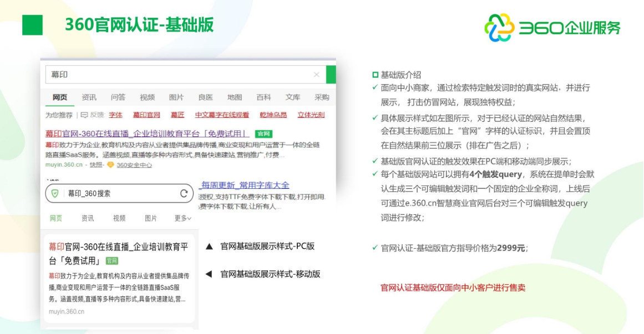Click the green 官网 badge in mobile result

pos(112,261)
